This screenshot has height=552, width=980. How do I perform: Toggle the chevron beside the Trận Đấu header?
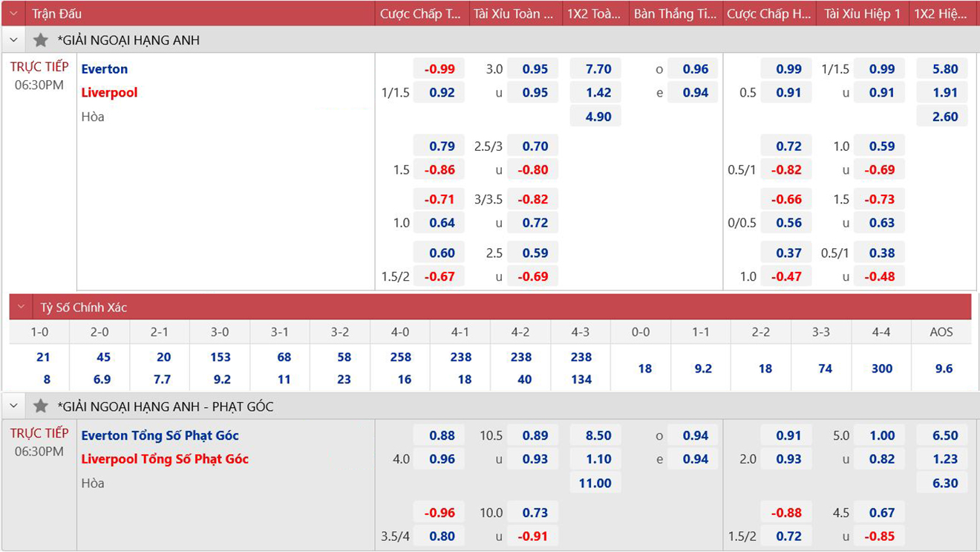[13, 13]
